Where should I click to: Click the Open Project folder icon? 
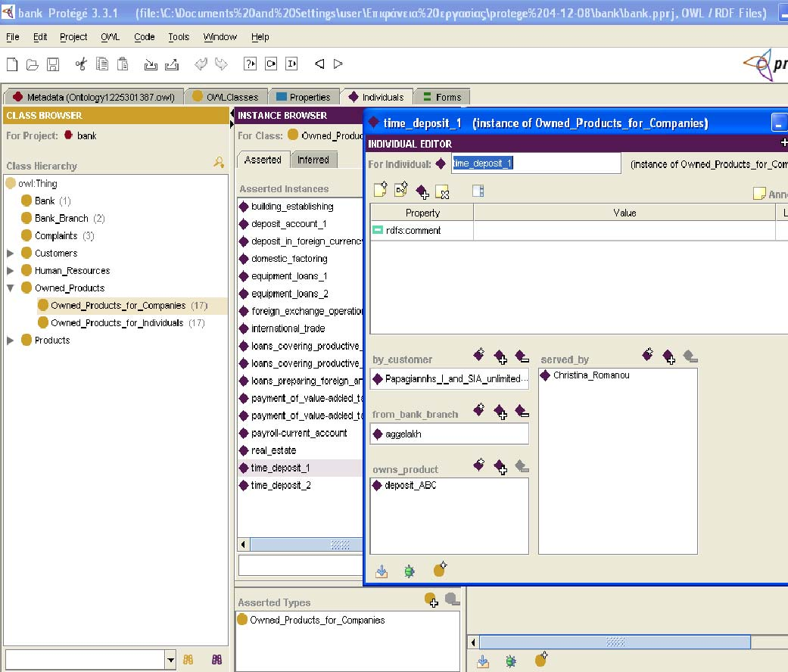tap(32, 64)
